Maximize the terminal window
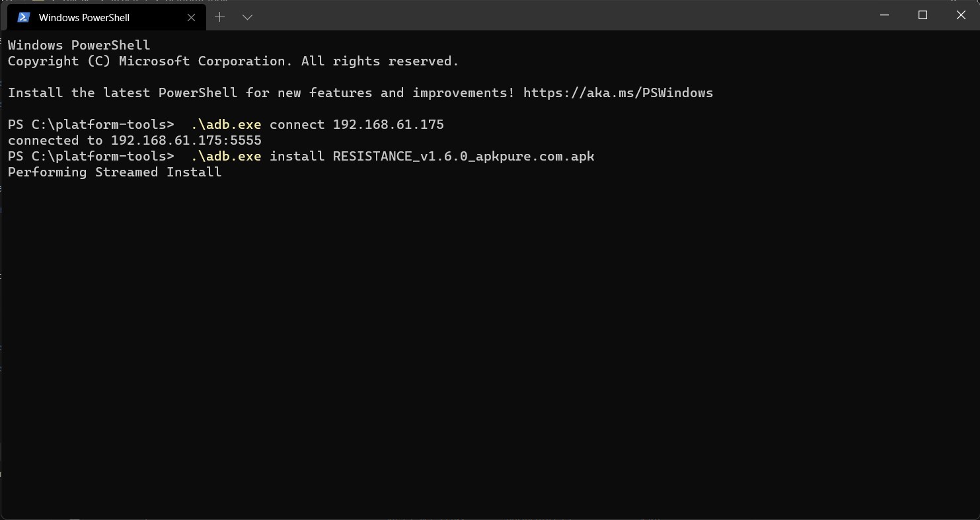 [923, 15]
